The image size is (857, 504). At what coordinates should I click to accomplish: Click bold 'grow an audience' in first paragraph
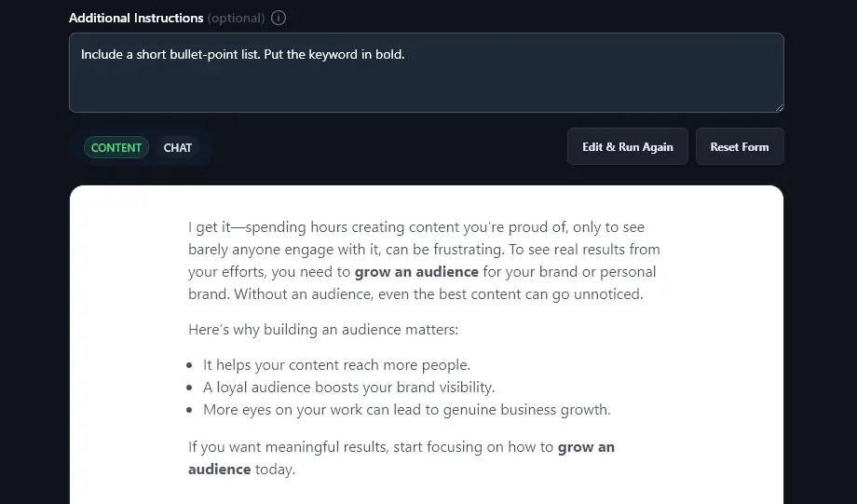416,272
